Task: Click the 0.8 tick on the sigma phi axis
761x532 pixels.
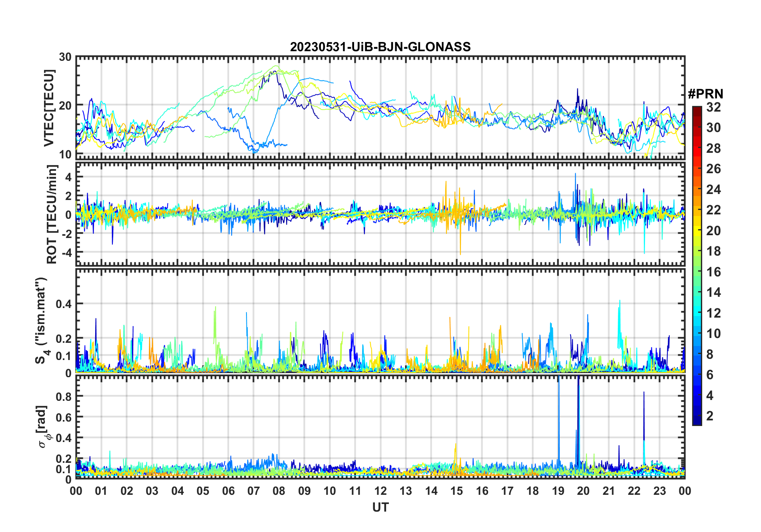Action: (64, 396)
